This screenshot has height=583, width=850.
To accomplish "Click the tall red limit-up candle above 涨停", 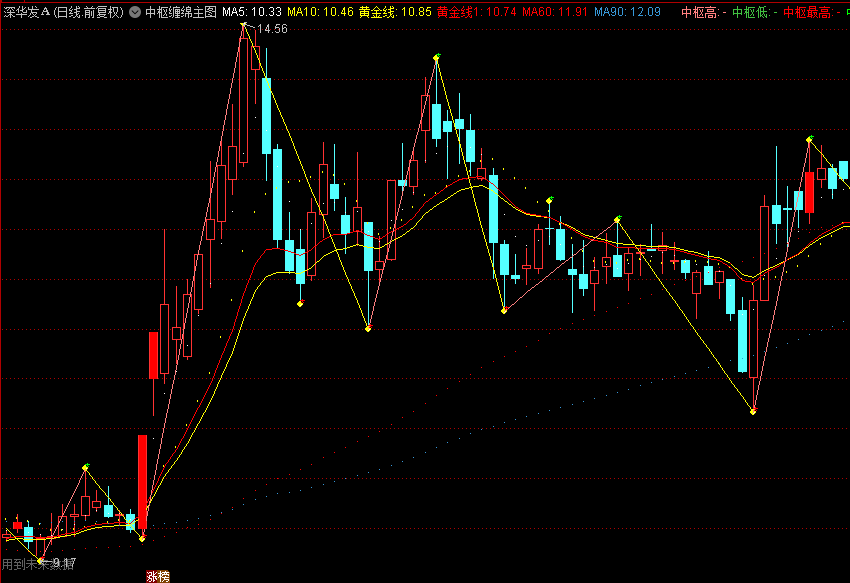I will tap(143, 482).
